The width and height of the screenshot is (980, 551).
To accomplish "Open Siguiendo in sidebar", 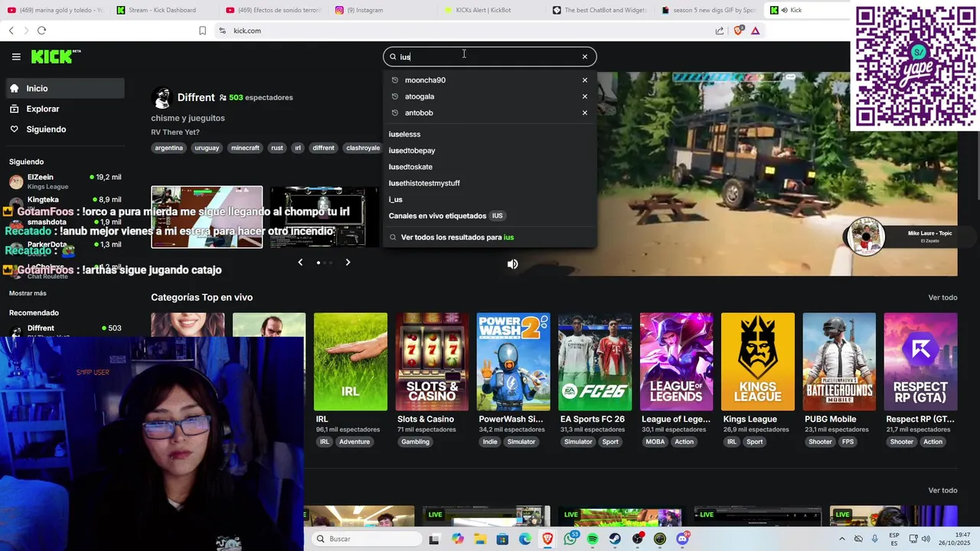I will click(64, 129).
